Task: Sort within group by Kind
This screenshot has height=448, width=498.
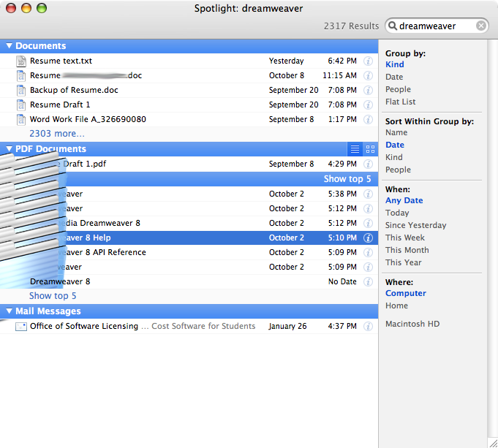Action: 394,157
